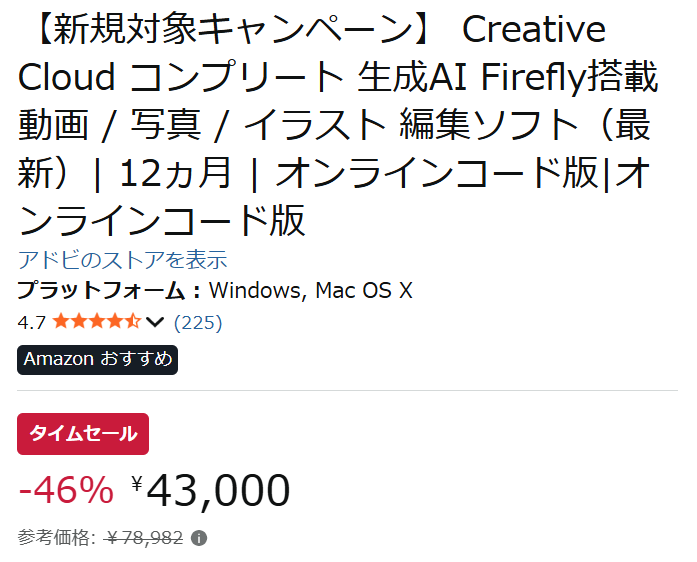The height and width of the screenshot is (562, 697).
Task: Click the struck-through ¥78,982 price
Action: 145,538
